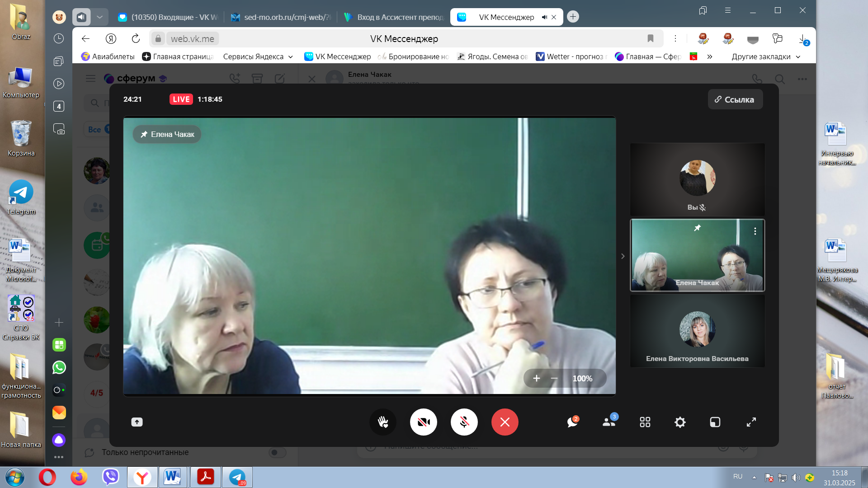
Task: Adjust system volume tray icon
Action: pyautogui.click(x=796, y=477)
